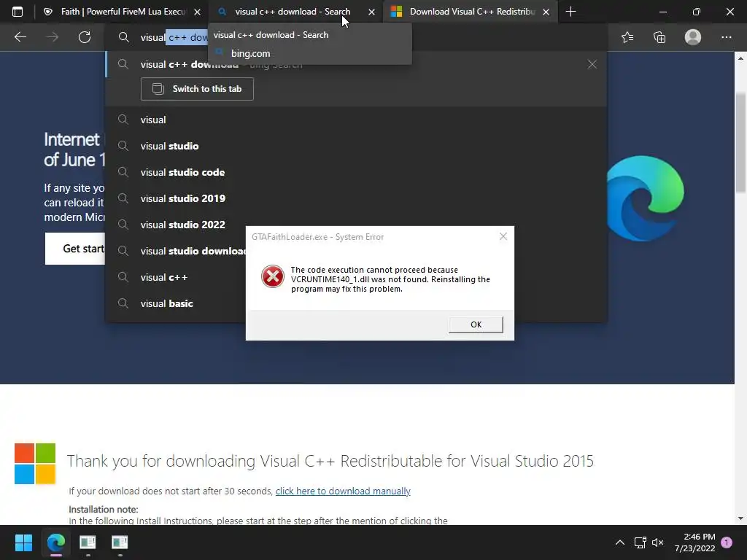Go back with the browser back arrow

pos(20,37)
